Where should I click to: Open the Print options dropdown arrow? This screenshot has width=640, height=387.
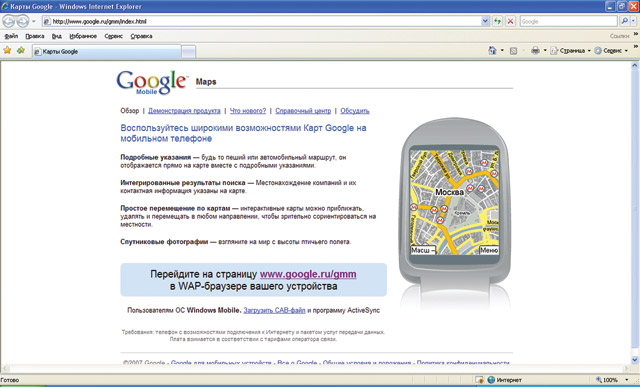click(545, 51)
